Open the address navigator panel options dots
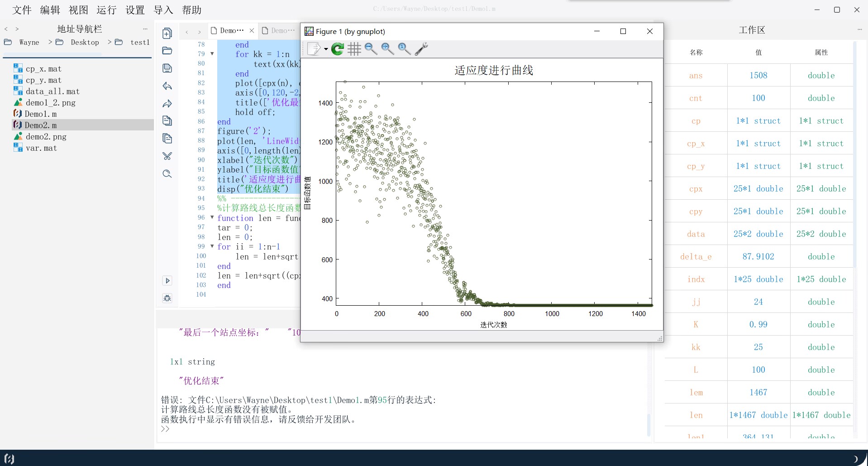This screenshot has width=868, height=466. (145, 29)
